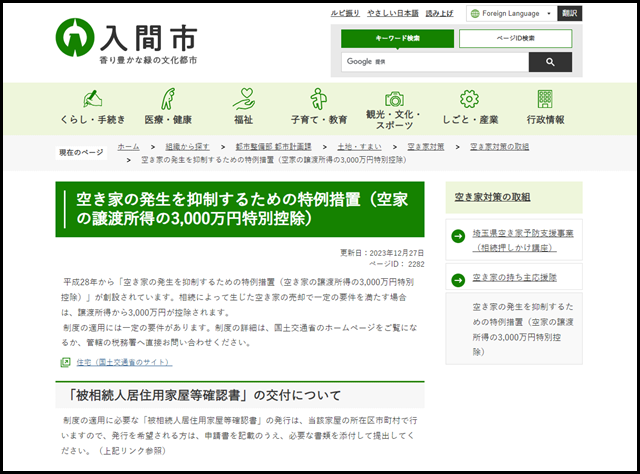Select the キーワード検索 tab
The height and width of the screenshot is (474, 640).
(x=397, y=38)
